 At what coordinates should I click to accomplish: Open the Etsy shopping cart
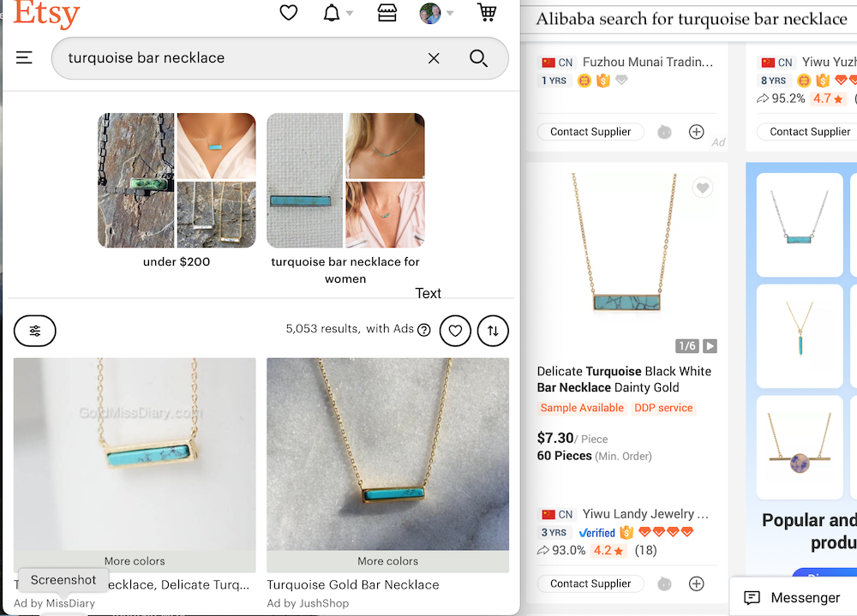coord(487,13)
